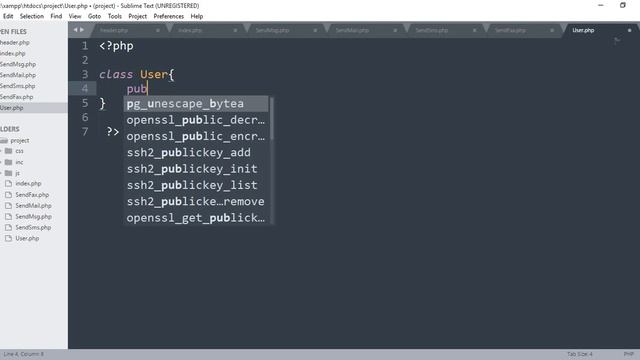Close the SendMsg.php tab
Image resolution: width=640 pixels, height=360 pixels.
click(x=315, y=30)
